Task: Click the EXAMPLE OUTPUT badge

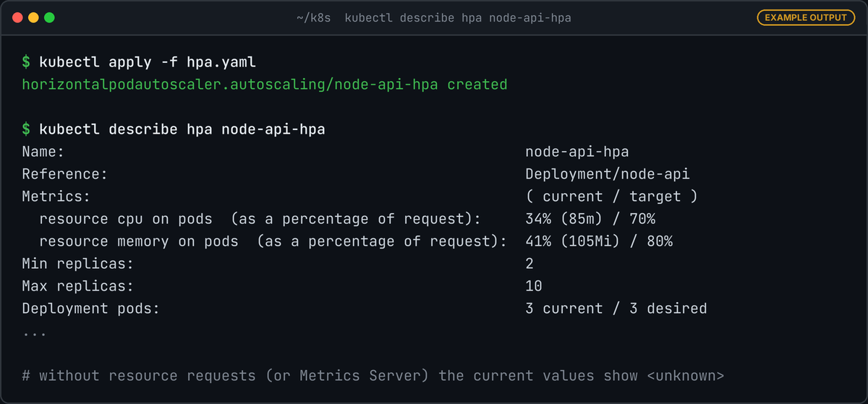Action: (806, 17)
